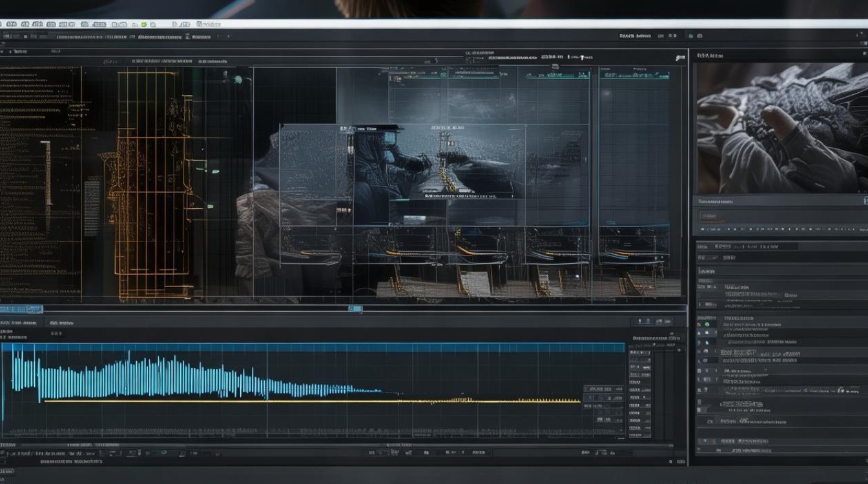Viewport: 868px width, 484px height.
Task: Click the yellow audio level line in timeline
Action: [312, 401]
